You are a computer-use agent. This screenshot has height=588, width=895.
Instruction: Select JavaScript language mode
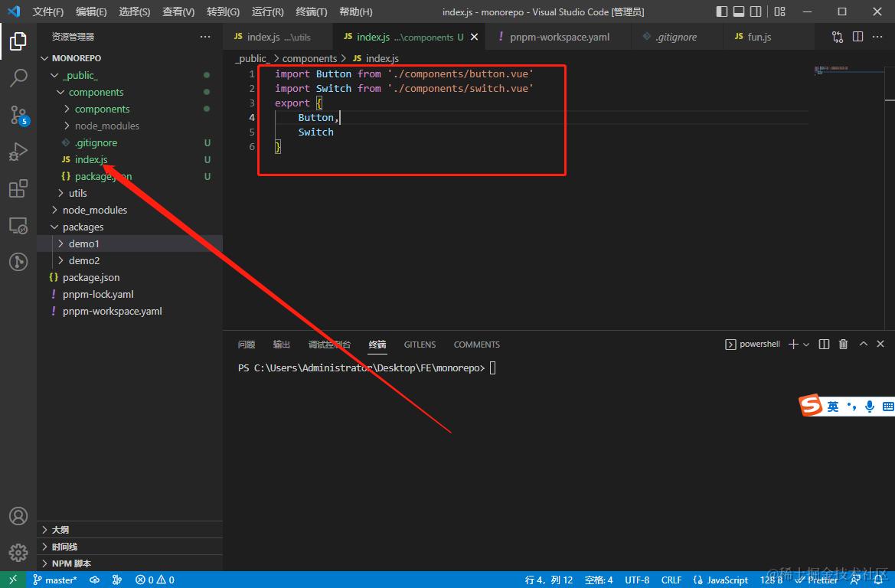720,580
